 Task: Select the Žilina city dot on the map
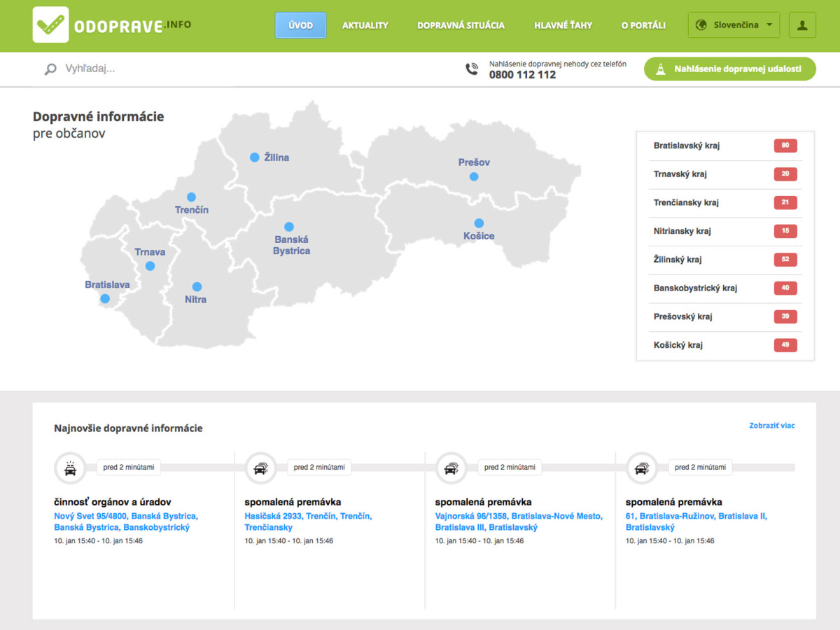255,157
